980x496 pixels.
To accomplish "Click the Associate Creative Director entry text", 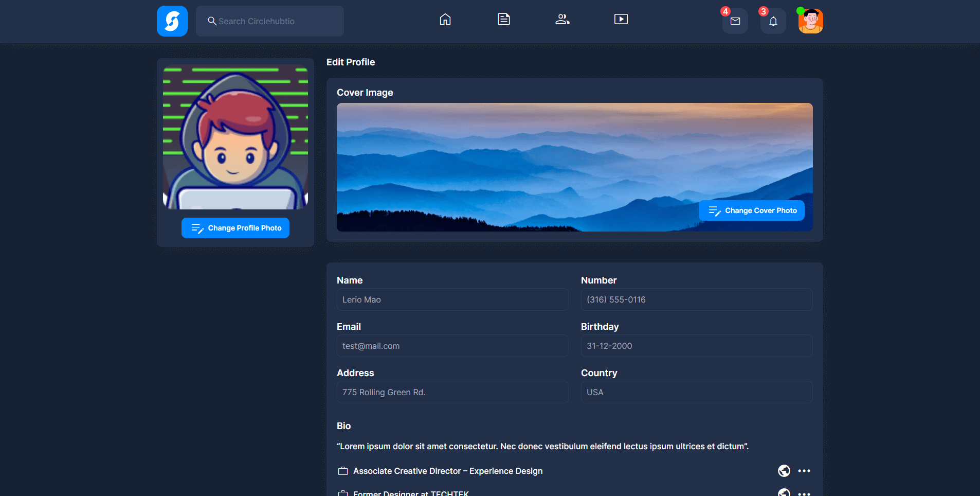I will coord(448,471).
